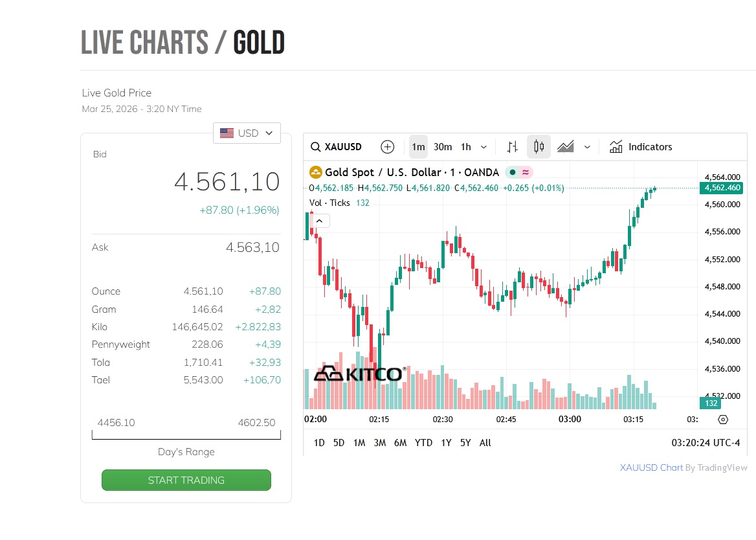
Task: Open the Indicators panel
Action: 641,147
